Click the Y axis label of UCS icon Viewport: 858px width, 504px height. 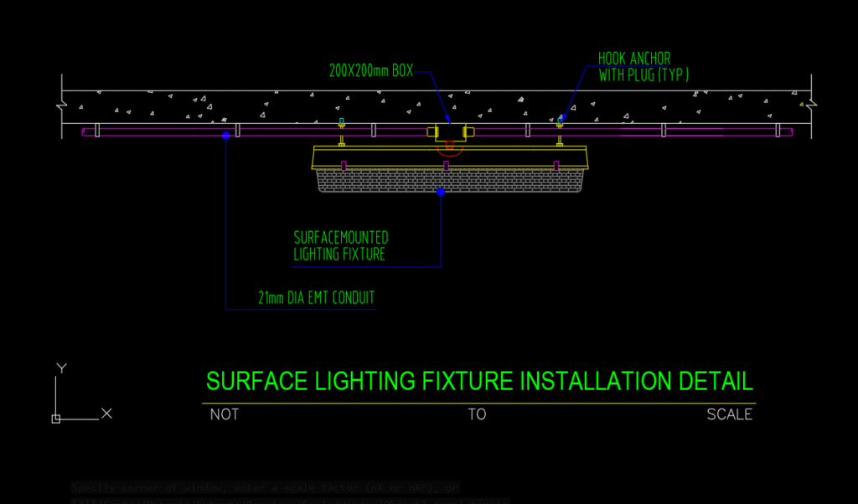tap(61, 368)
